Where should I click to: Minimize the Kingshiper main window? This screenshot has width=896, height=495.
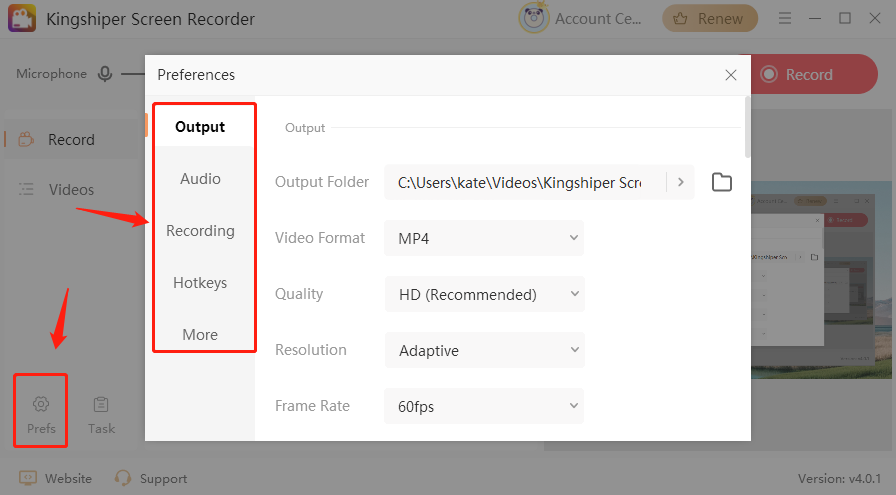815,18
